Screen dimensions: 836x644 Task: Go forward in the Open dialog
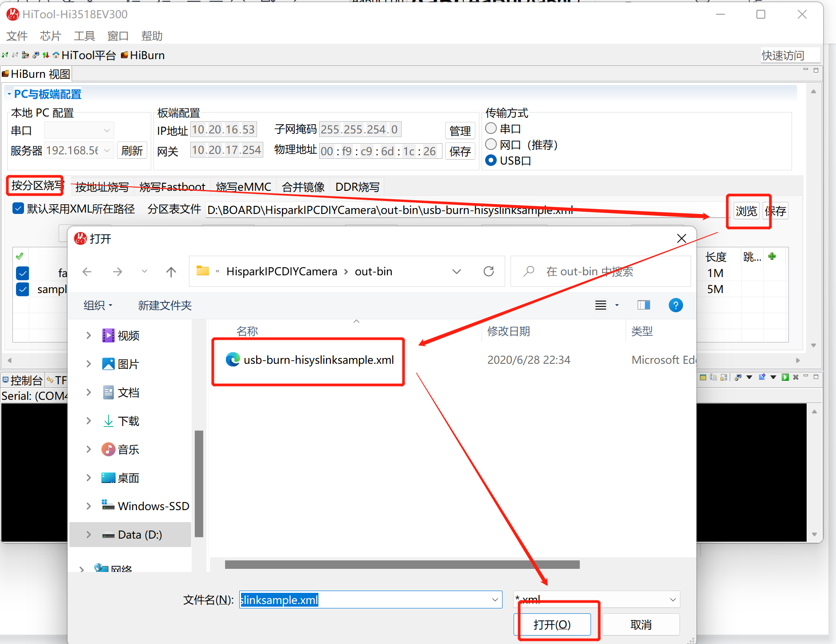(x=117, y=271)
